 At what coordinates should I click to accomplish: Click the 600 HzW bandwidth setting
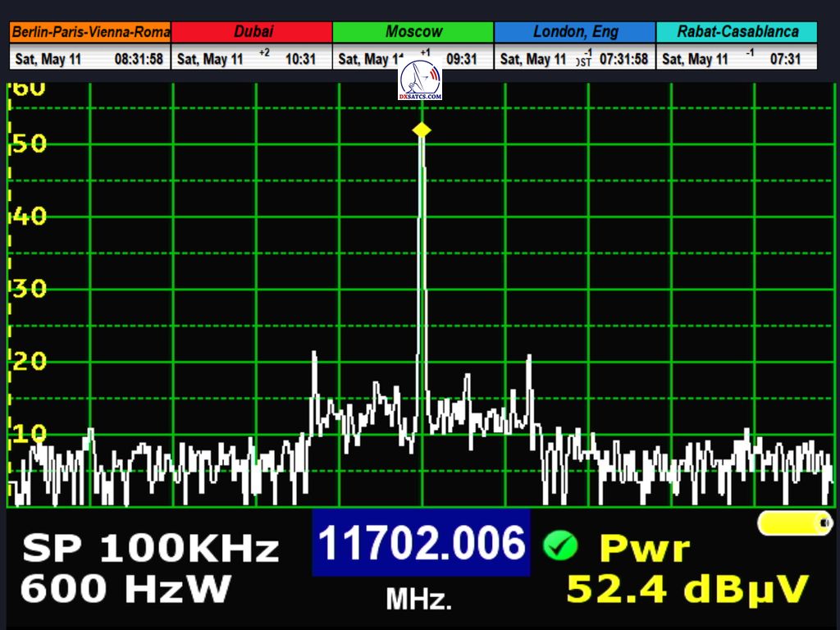(x=126, y=589)
